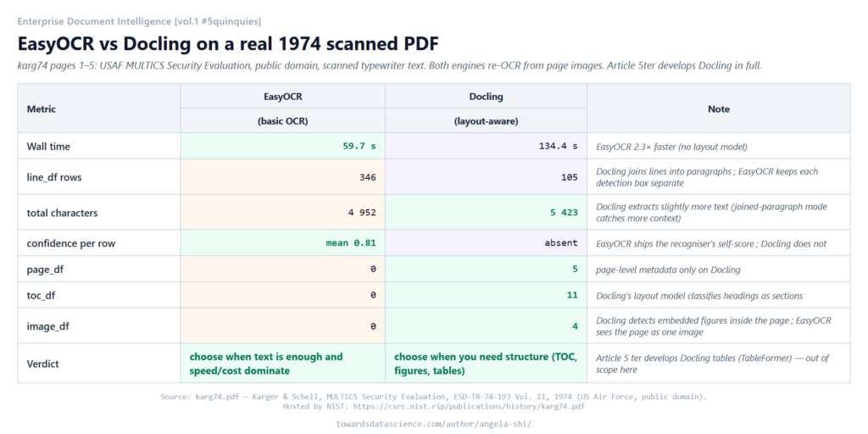This screenshot has width=868, height=434.
Task: Click the note 'Docling detects embedded figures'
Action: (714, 326)
